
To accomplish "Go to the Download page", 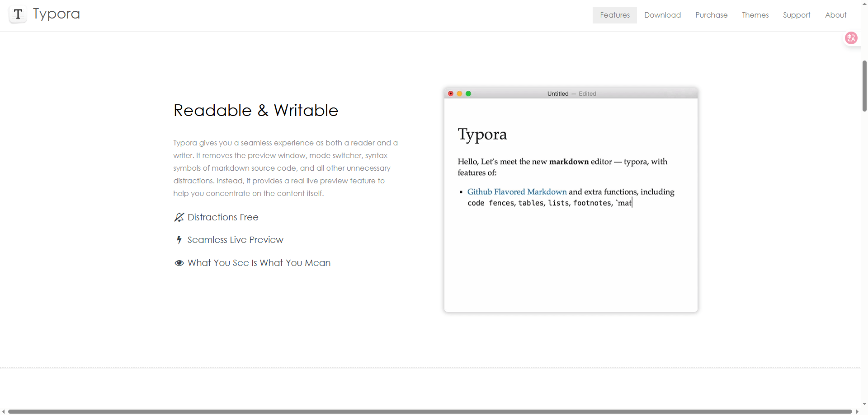I will 663,15.
